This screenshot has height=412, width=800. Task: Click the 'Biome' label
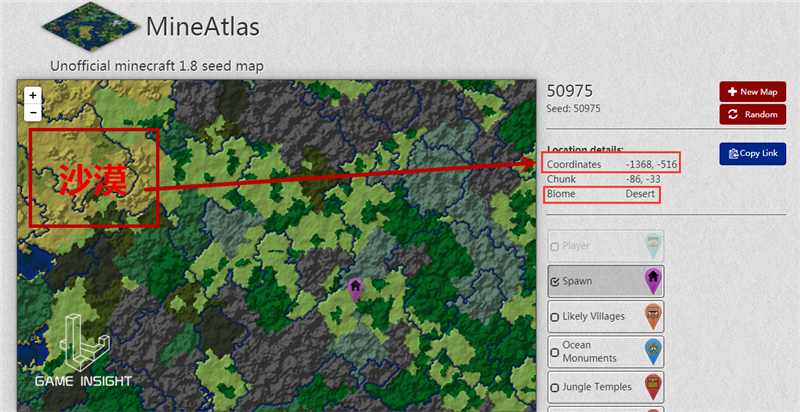(561, 194)
